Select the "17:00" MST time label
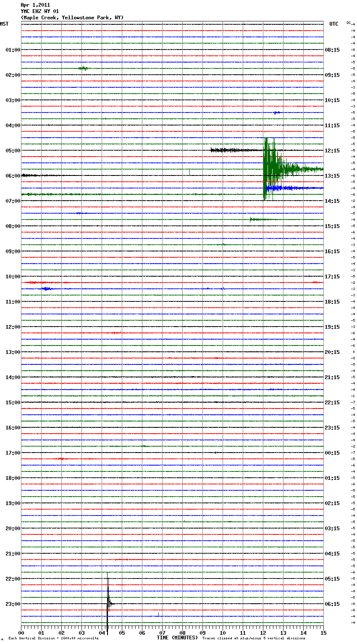The width and height of the screenshot is (357, 644). coord(13,453)
